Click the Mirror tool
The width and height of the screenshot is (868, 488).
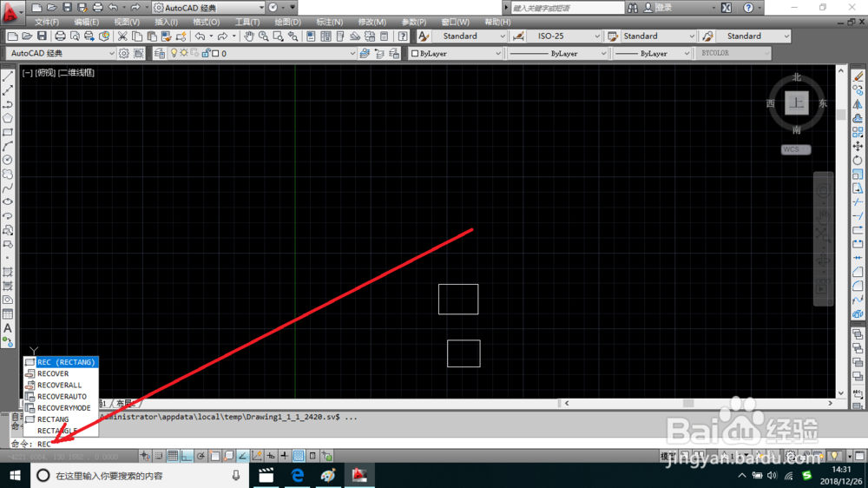click(858, 104)
